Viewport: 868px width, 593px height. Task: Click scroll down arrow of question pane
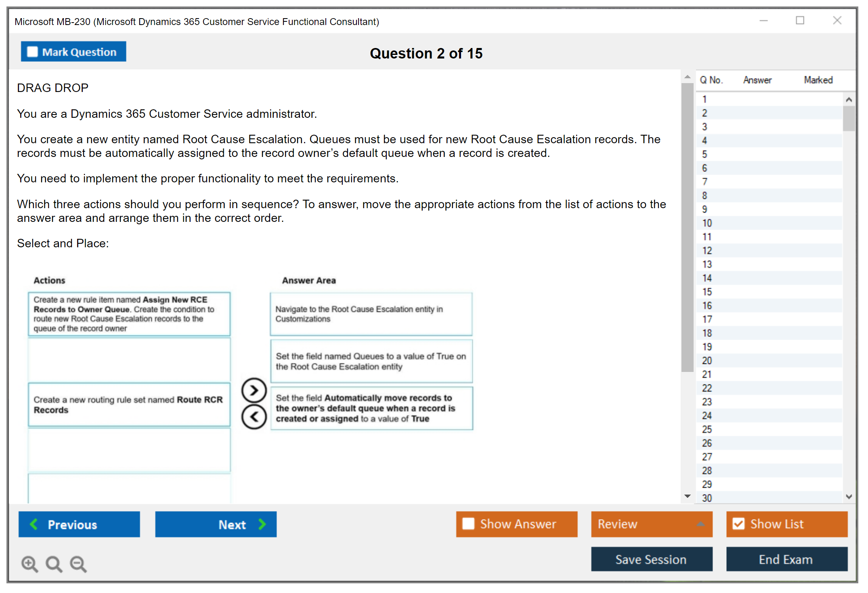coord(687,496)
